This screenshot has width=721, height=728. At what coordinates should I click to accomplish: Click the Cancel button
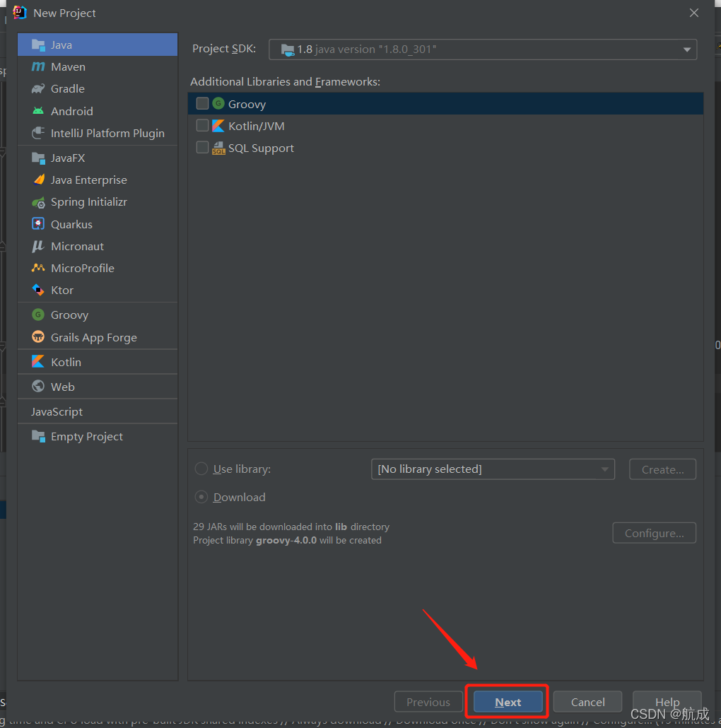coord(587,702)
